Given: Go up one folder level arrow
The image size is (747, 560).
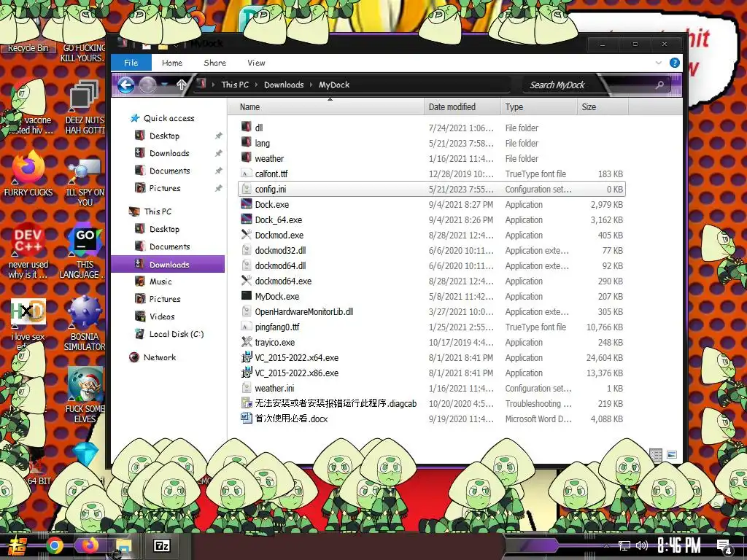Looking at the screenshot, I should tap(181, 85).
